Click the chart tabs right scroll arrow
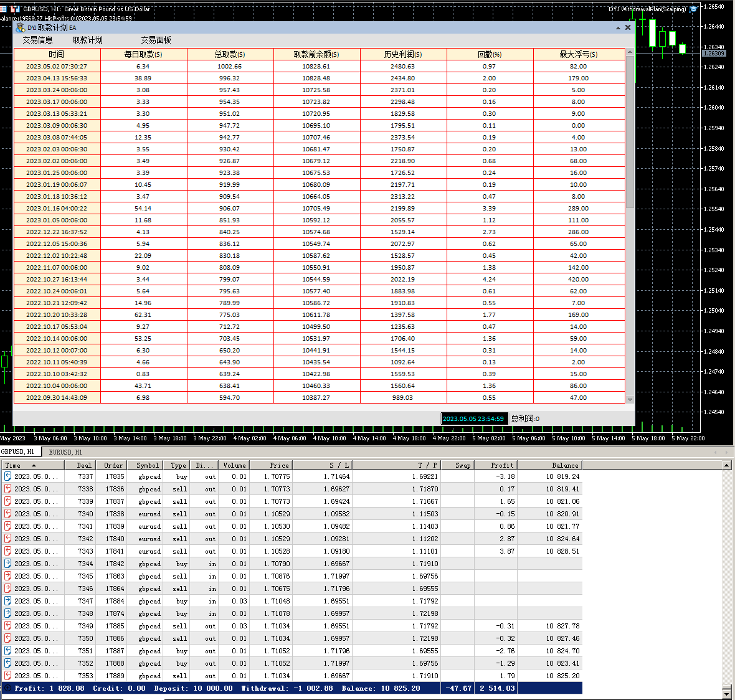The width and height of the screenshot is (735, 700). click(726, 453)
